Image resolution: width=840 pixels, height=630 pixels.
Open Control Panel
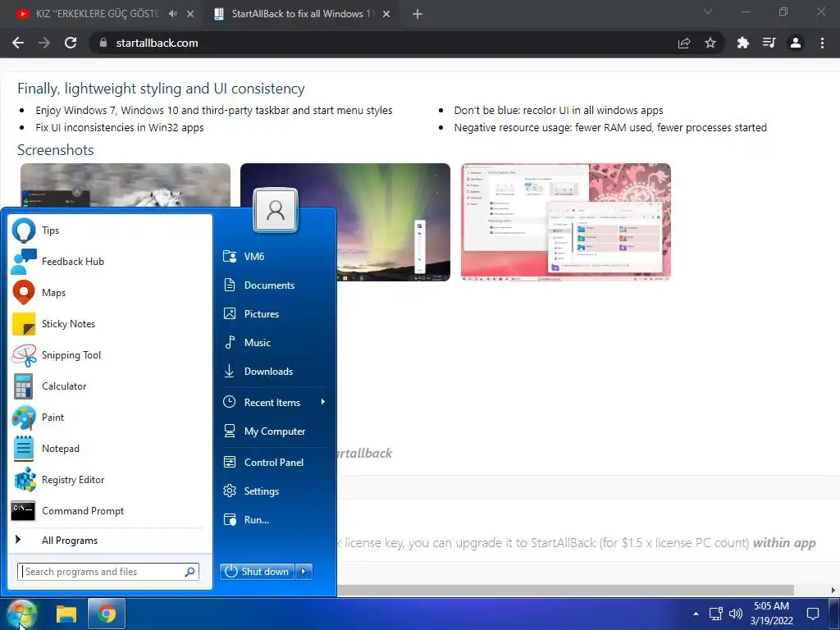coord(274,463)
